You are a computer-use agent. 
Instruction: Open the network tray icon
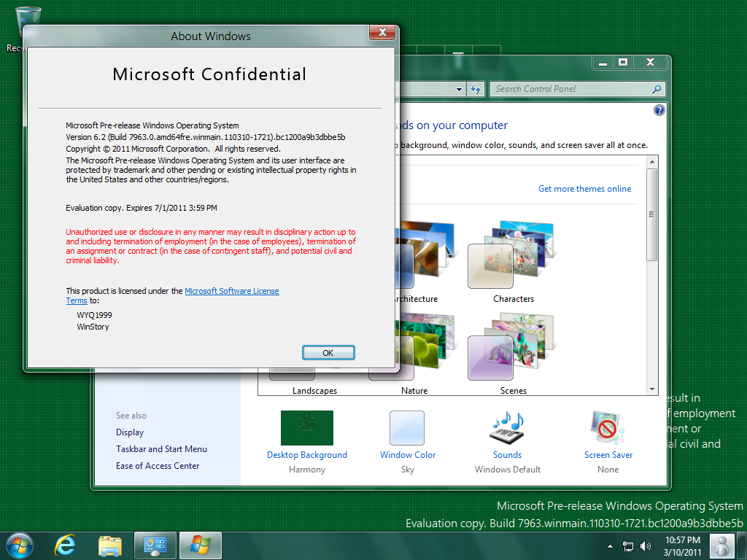[x=627, y=545]
